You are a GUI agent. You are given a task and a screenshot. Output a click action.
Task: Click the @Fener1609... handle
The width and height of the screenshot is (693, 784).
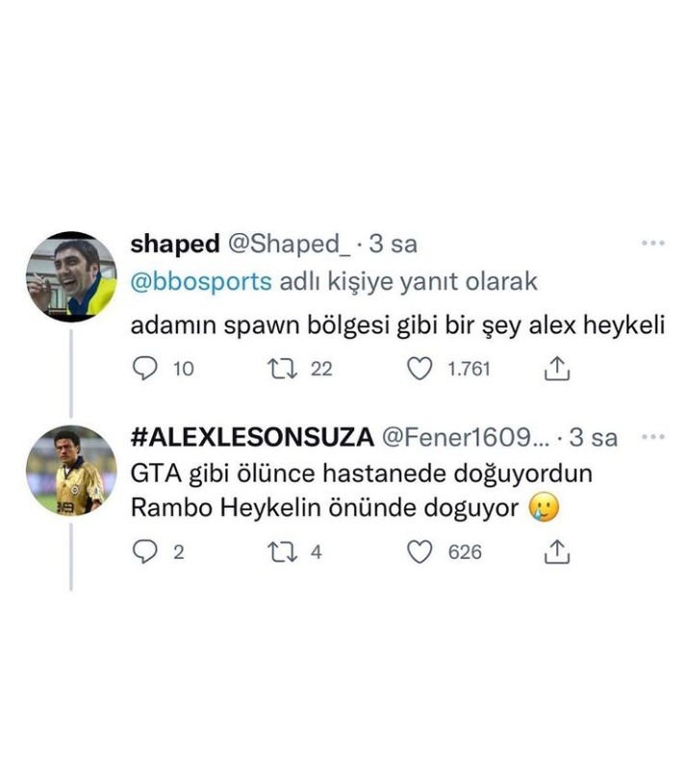(x=465, y=437)
